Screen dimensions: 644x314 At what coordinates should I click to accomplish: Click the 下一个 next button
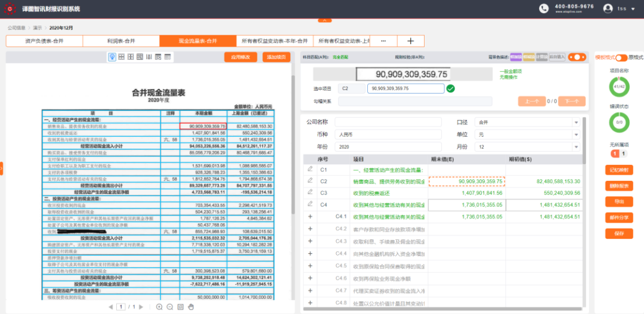pos(572,101)
